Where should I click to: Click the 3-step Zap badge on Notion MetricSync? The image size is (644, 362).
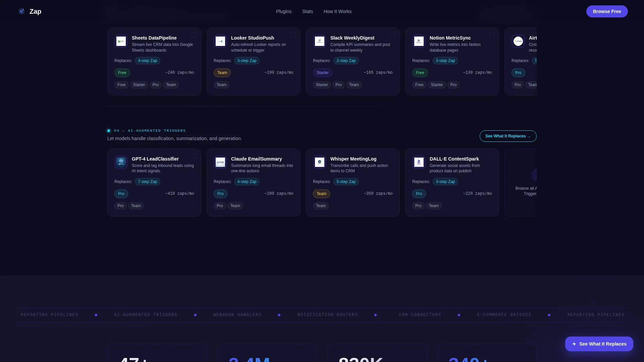pos(445,61)
